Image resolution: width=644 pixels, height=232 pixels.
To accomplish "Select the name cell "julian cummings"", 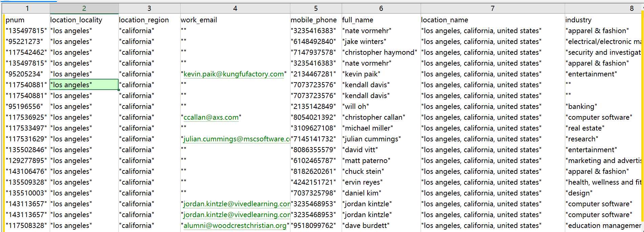I will 381,139.
